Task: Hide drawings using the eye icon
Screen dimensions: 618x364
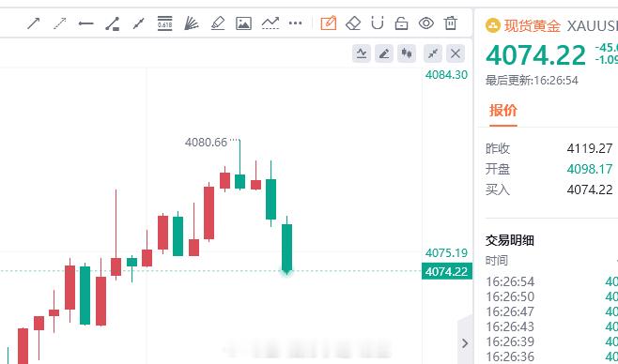Action: coord(426,23)
